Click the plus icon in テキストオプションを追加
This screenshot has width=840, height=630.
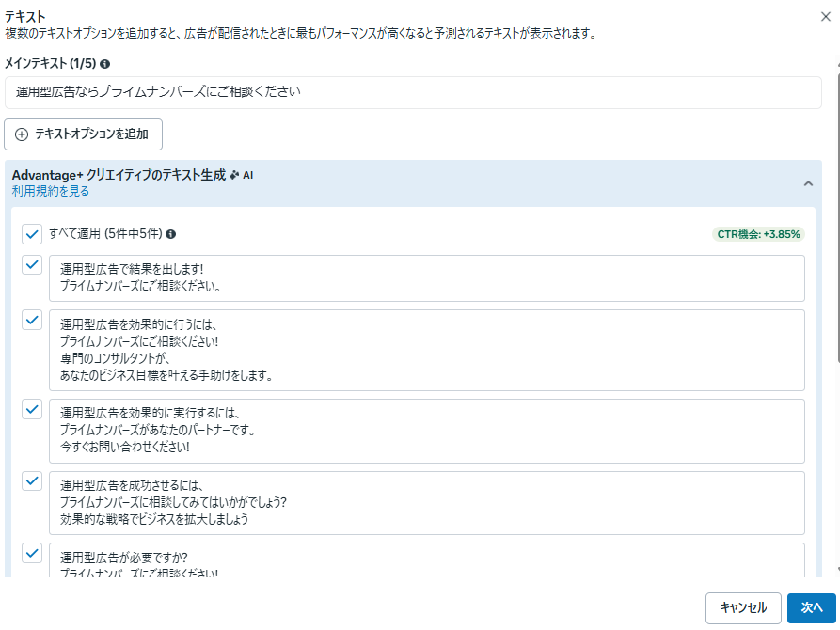[x=22, y=134]
